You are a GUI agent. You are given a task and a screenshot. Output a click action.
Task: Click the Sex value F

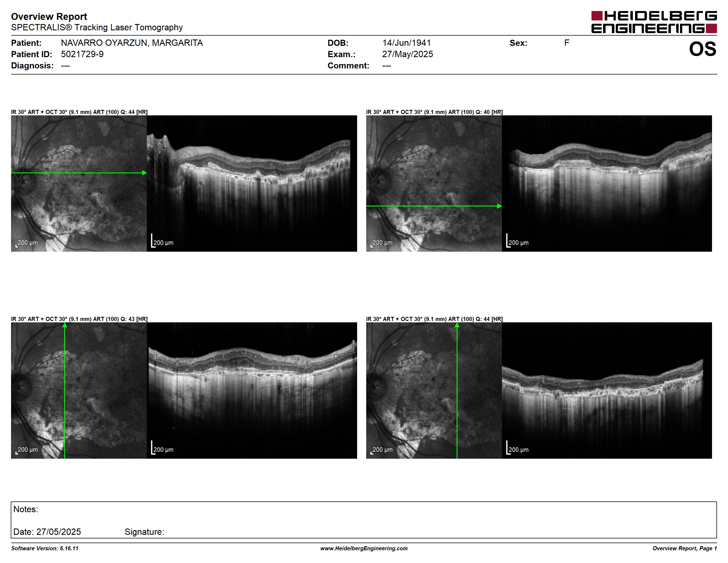point(567,43)
